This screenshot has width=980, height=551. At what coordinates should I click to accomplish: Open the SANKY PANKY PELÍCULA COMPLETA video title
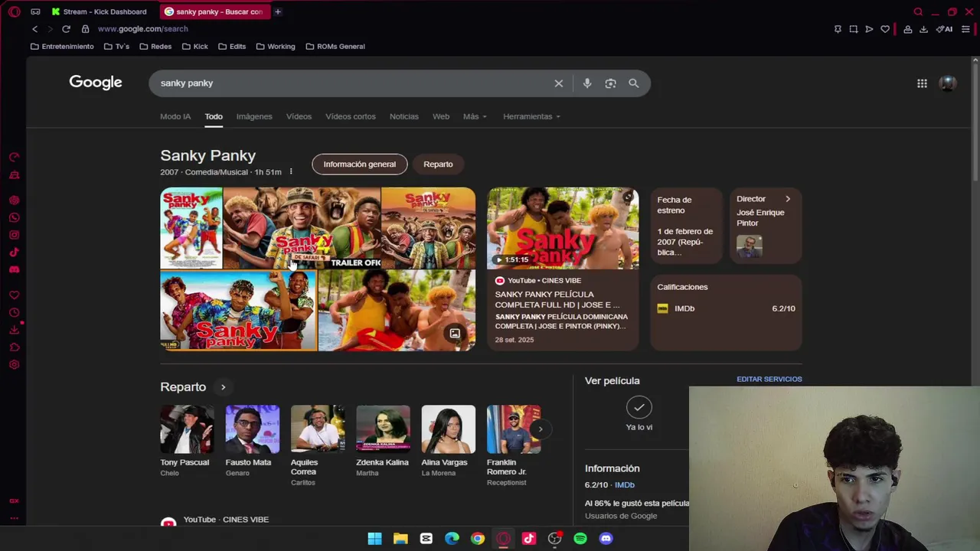557,299
